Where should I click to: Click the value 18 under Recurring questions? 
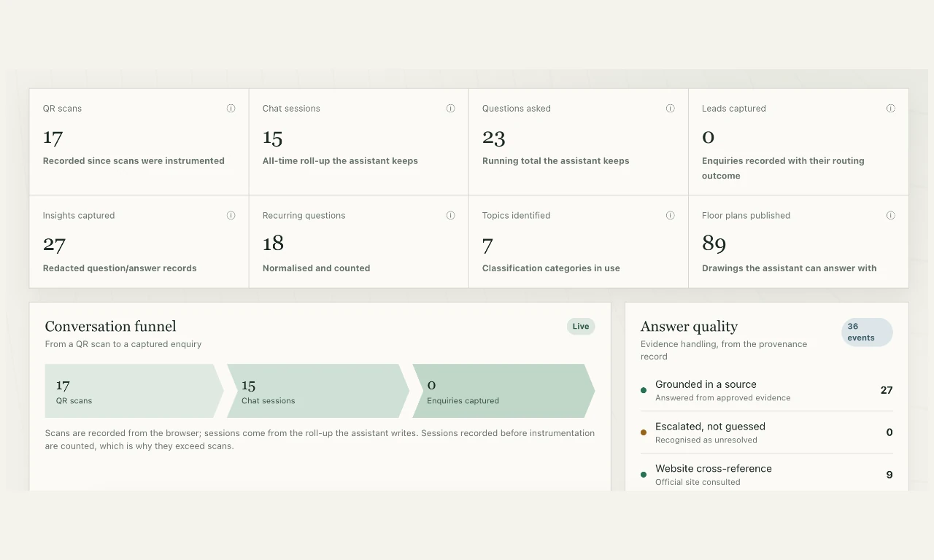(x=274, y=244)
